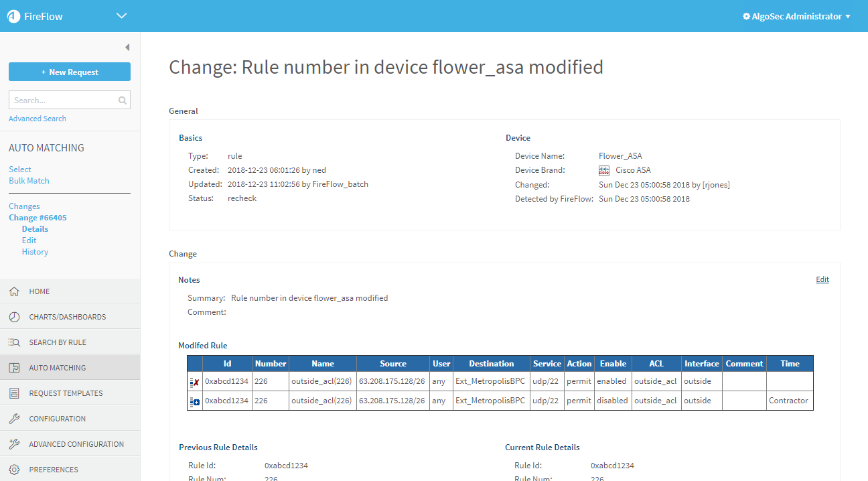Open the History sub-item of the change

(x=35, y=252)
